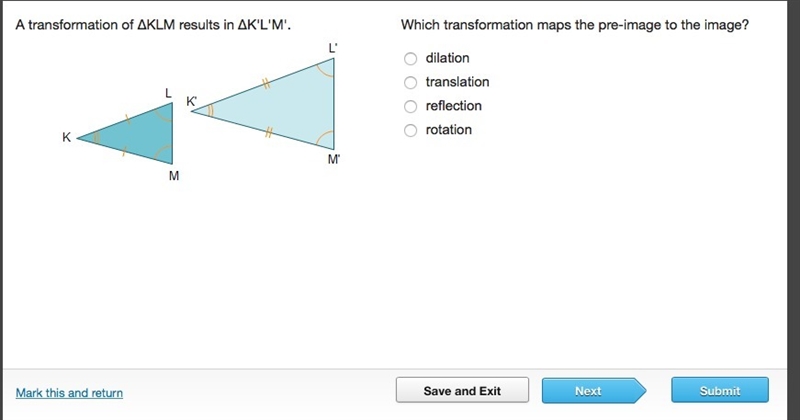Click the M' vertex label
This screenshot has width=800, height=420.
point(334,160)
